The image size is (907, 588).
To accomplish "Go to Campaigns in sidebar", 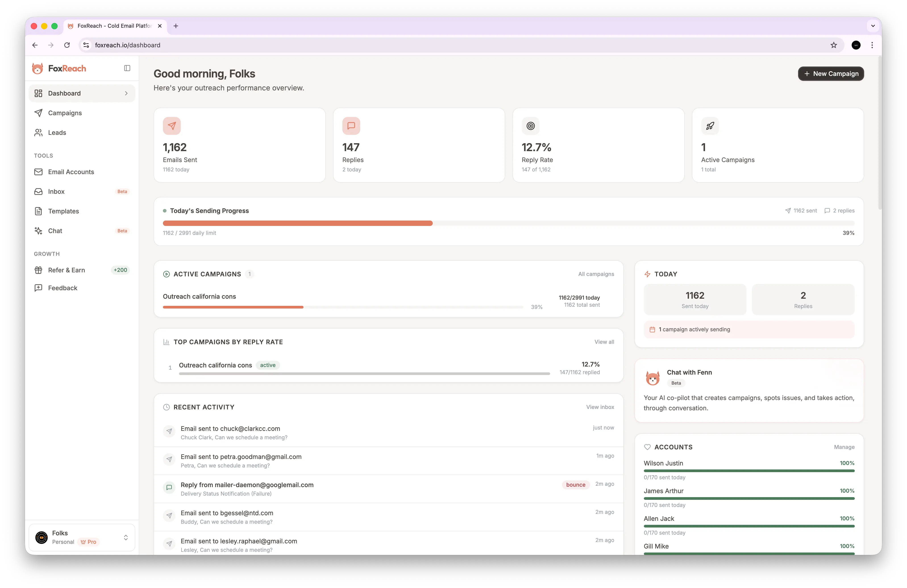I will [x=82, y=113].
